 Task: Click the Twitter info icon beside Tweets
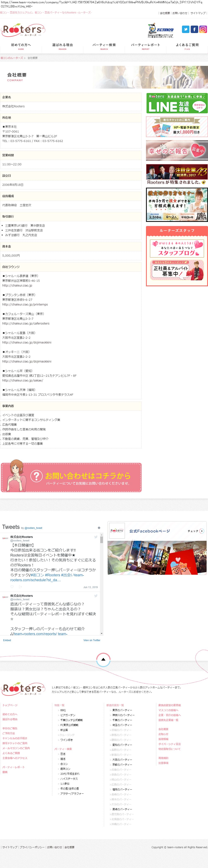pyautogui.click(x=99, y=528)
